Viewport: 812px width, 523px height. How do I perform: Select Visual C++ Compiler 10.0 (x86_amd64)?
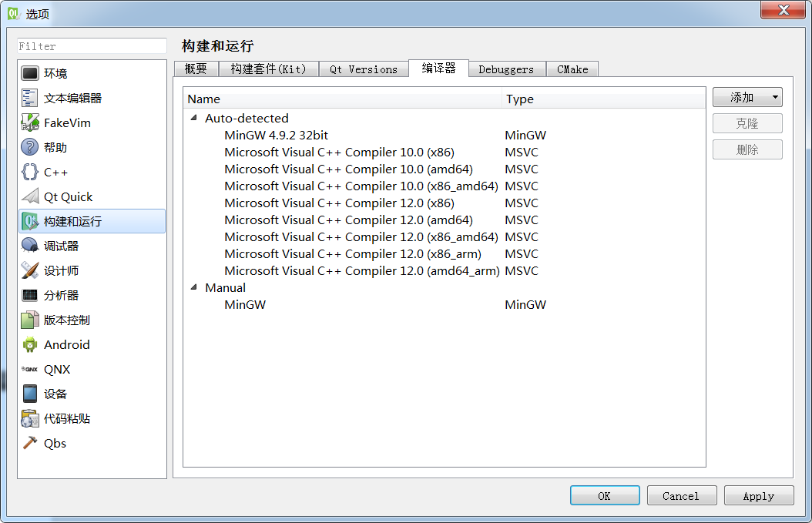click(x=361, y=186)
